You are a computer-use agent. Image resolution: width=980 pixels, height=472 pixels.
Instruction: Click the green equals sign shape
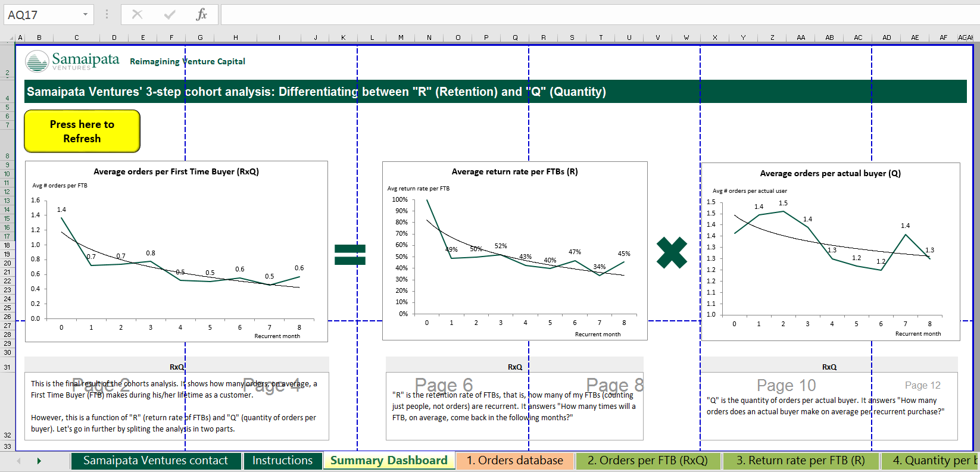pyautogui.click(x=350, y=254)
